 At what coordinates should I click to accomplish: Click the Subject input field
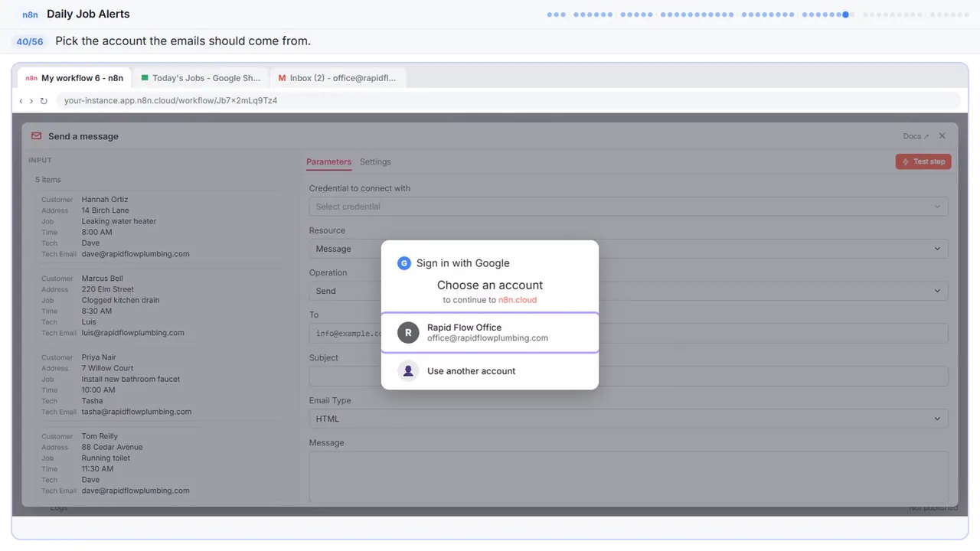point(629,376)
